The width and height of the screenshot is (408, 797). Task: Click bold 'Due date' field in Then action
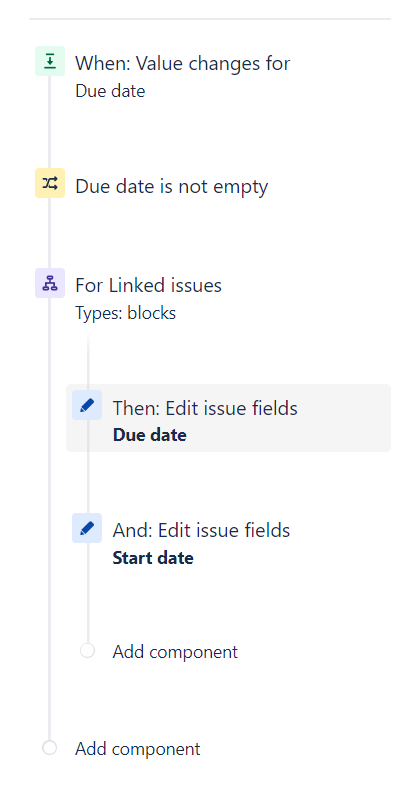tap(149, 436)
